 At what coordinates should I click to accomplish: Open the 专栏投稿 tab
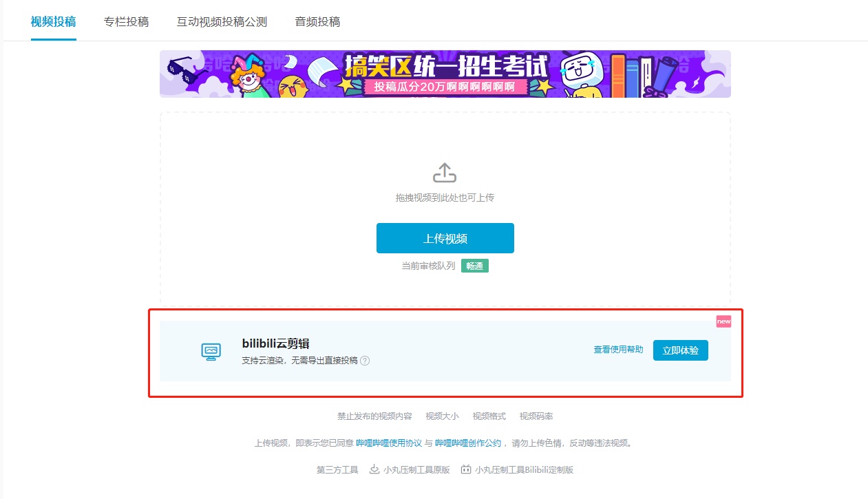coord(127,21)
